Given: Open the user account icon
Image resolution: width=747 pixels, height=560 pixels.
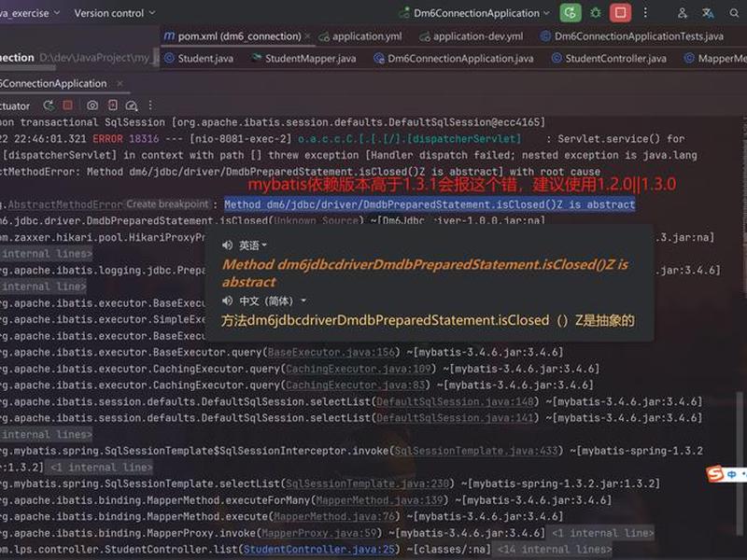Looking at the screenshot, I should 683,13.
